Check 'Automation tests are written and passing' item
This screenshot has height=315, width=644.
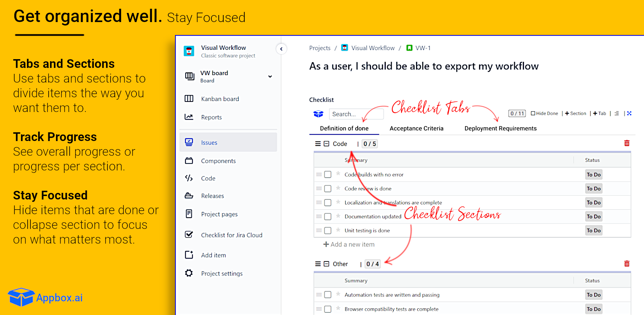pyautogui.click(x=328, y=295)
